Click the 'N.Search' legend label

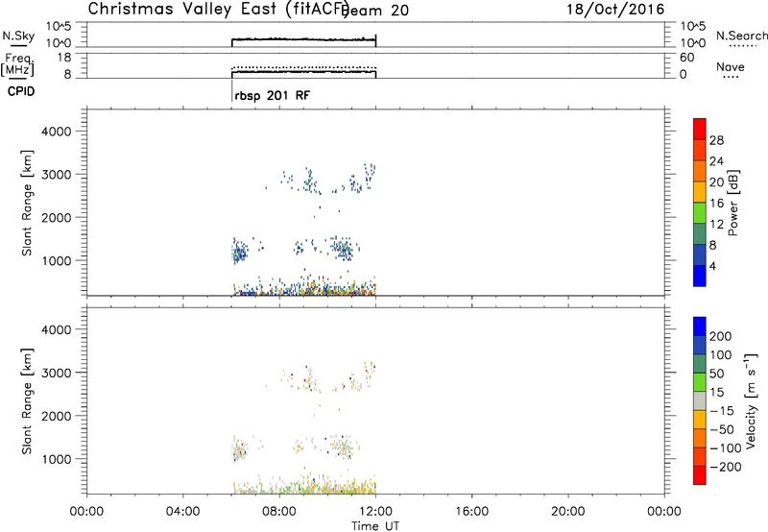tap(742, 36)
